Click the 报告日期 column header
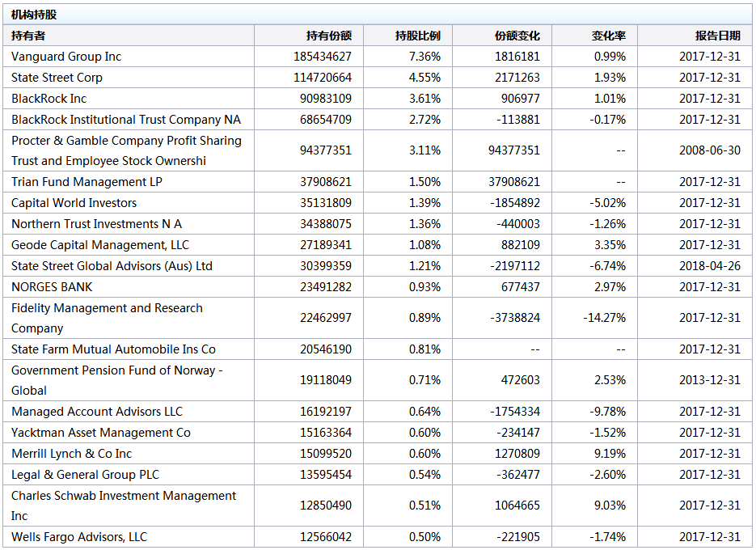This screenshot has height=550, width=756. 717,36
